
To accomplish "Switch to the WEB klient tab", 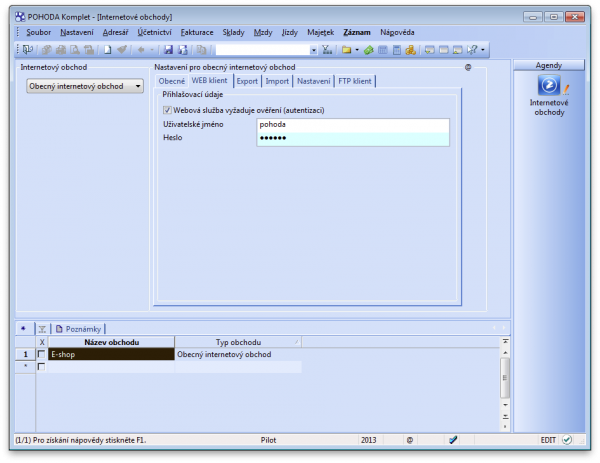I will pos(209,80).
